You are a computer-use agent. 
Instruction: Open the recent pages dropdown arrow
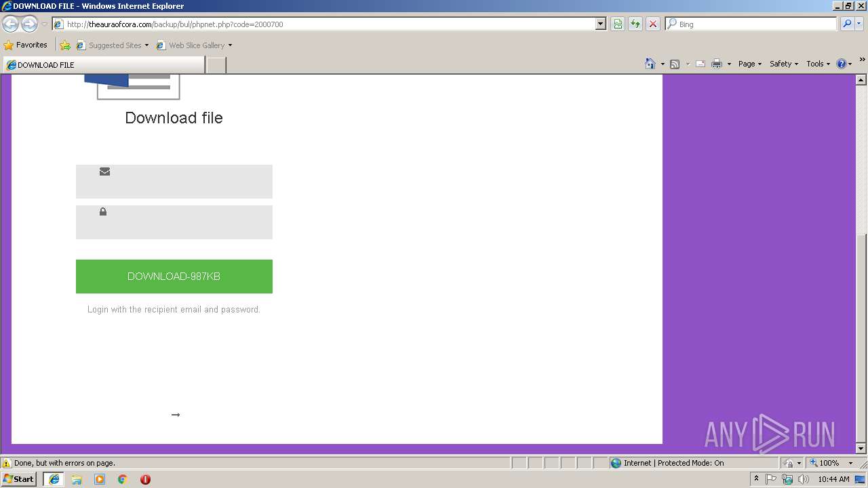[44, 24]
